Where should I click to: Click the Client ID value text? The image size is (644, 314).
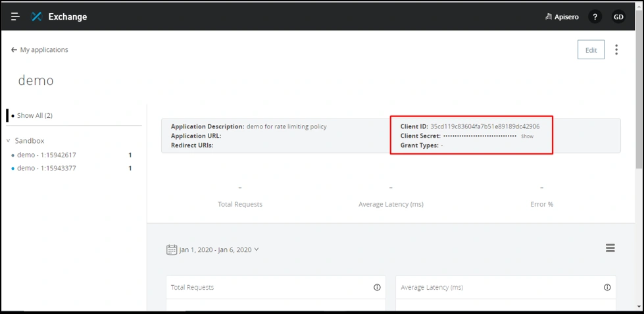485,126
